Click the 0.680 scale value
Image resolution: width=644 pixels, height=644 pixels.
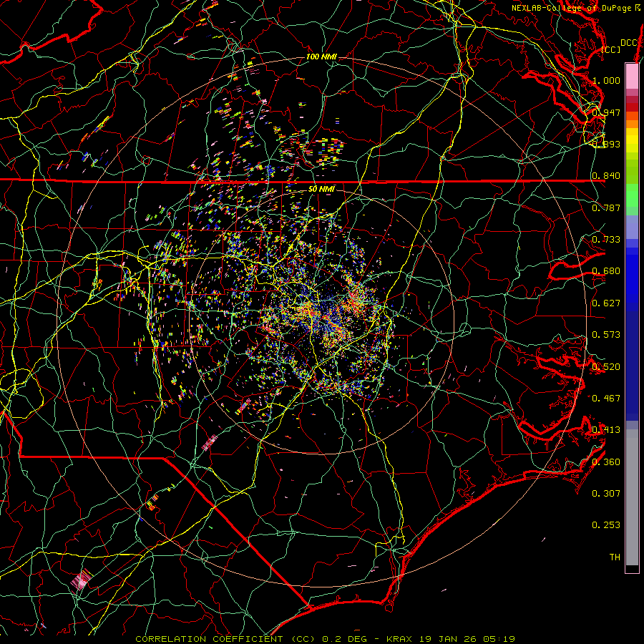point(606,271)
